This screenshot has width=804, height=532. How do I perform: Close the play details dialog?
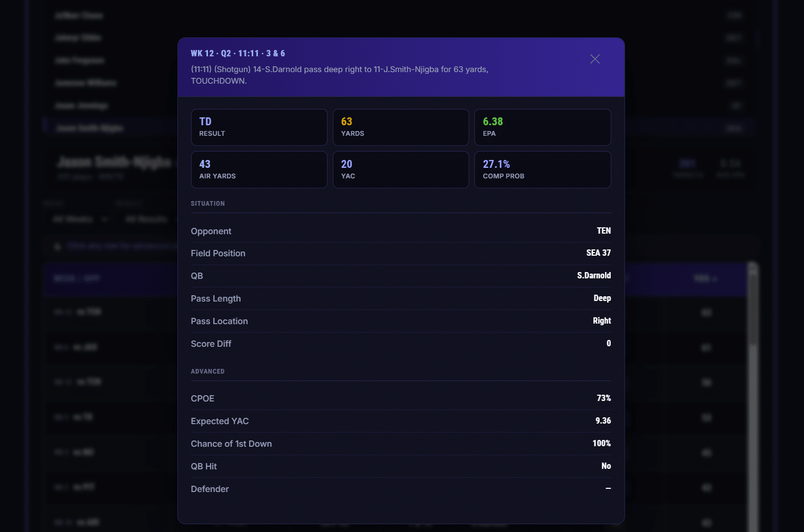point(594,59)
